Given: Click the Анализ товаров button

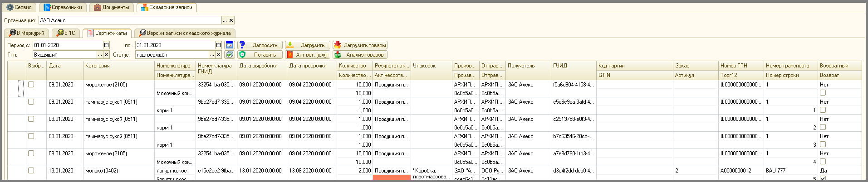Looking at the screenshot, I should pos(360,55).
